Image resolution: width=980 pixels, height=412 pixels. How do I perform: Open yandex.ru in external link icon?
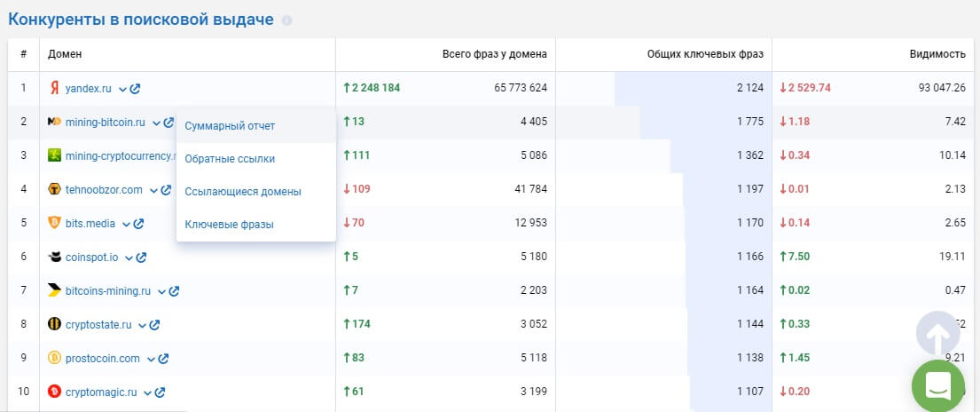136,89
